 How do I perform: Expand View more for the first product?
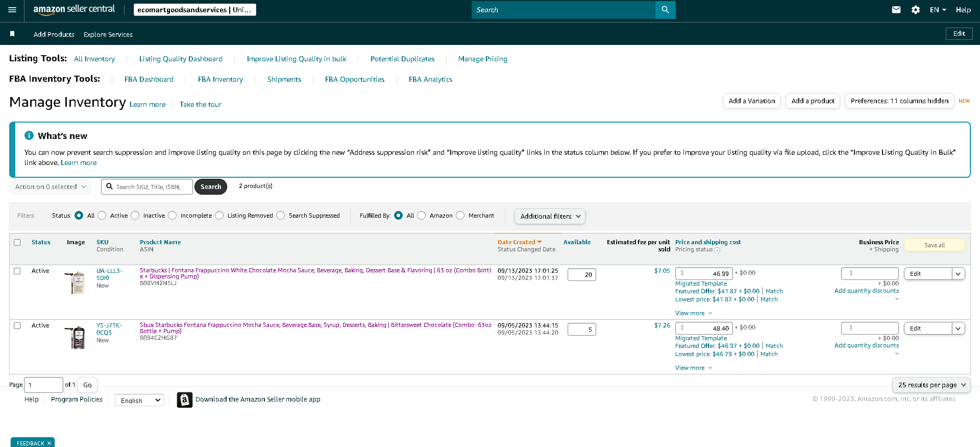(x=694, y=313)
